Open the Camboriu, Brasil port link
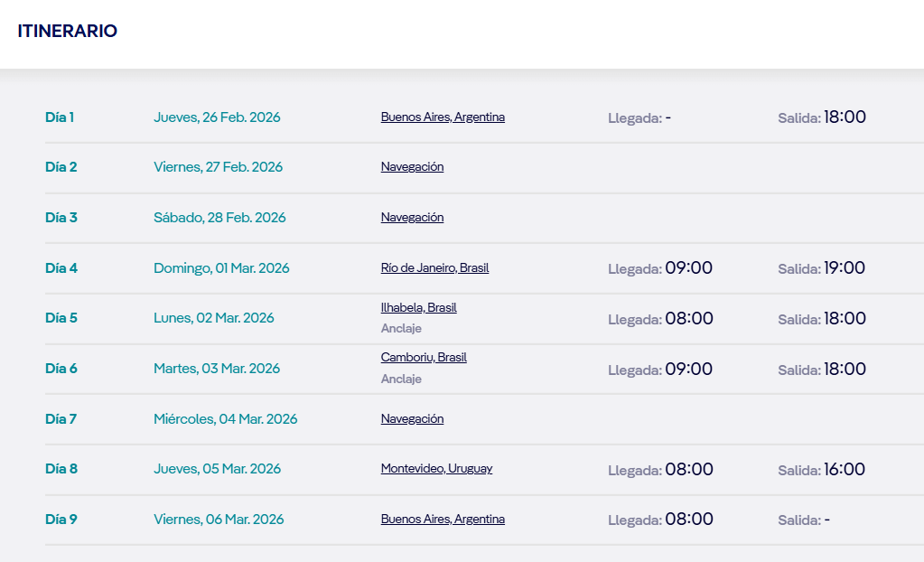Viewport: 924px width, 562px height. pyautogui.click(x=424, y=358)
